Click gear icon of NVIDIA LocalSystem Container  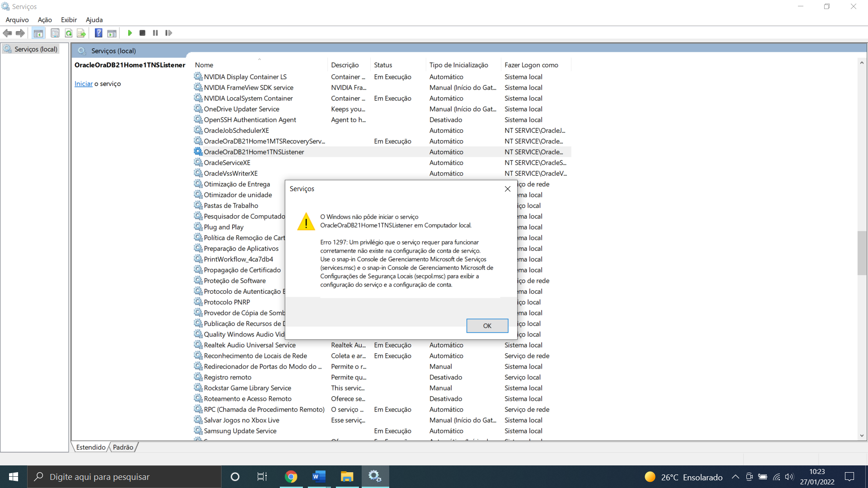point(198,98)
